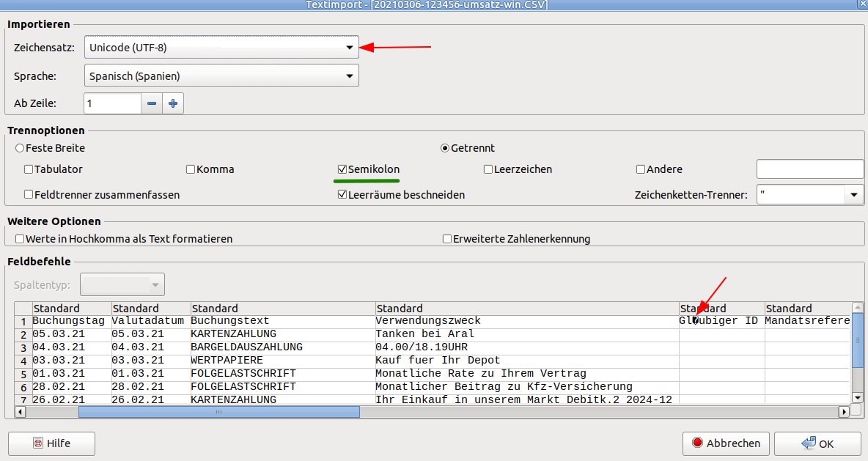Click the Abbrechen button
Image resolution: width=868 pixels, height=461 pixels.
[726, 443]
